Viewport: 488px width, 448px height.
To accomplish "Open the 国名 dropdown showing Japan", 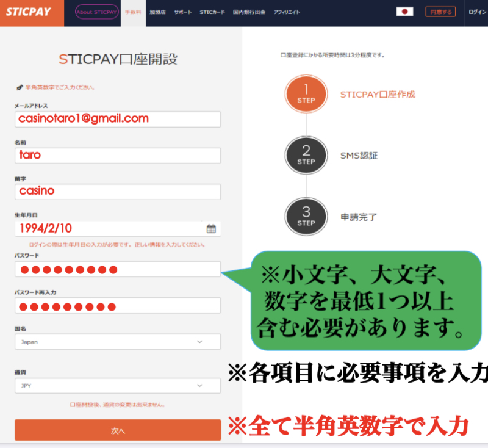I will (x=118, y=342).
